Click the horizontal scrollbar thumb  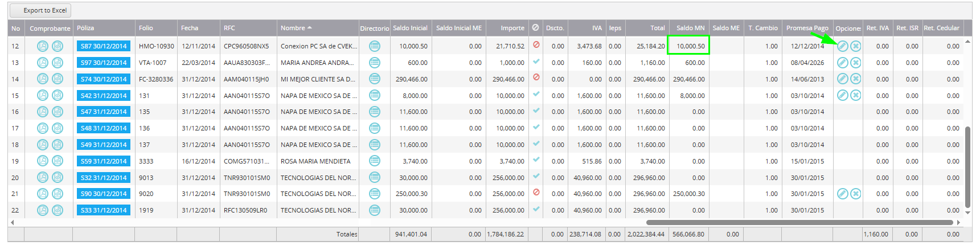[799, 222]
